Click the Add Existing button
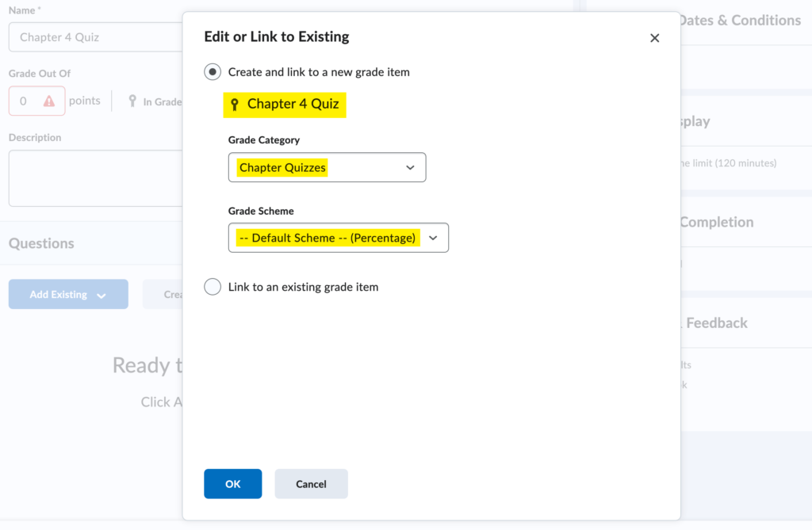Image resolution: width=812 pixels, height=530 pixels. 59,295
